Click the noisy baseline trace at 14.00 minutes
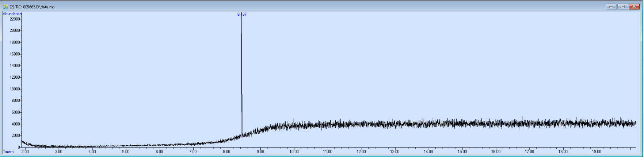This screenshot has width=644, height=157. [x=428, y=124]
